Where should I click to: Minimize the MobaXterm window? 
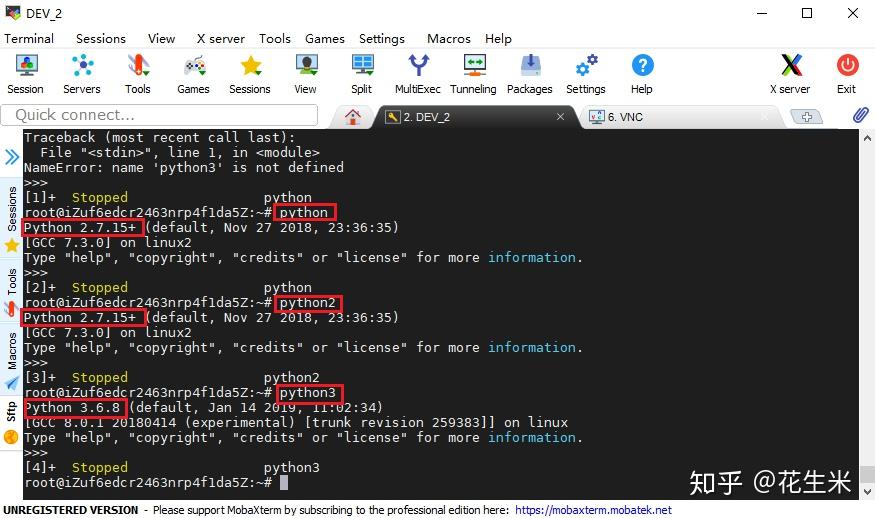click(762, 13)
